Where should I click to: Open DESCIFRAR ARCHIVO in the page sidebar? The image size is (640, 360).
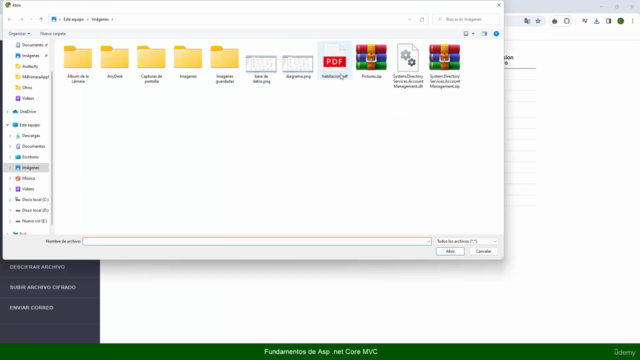coord(37,267)
